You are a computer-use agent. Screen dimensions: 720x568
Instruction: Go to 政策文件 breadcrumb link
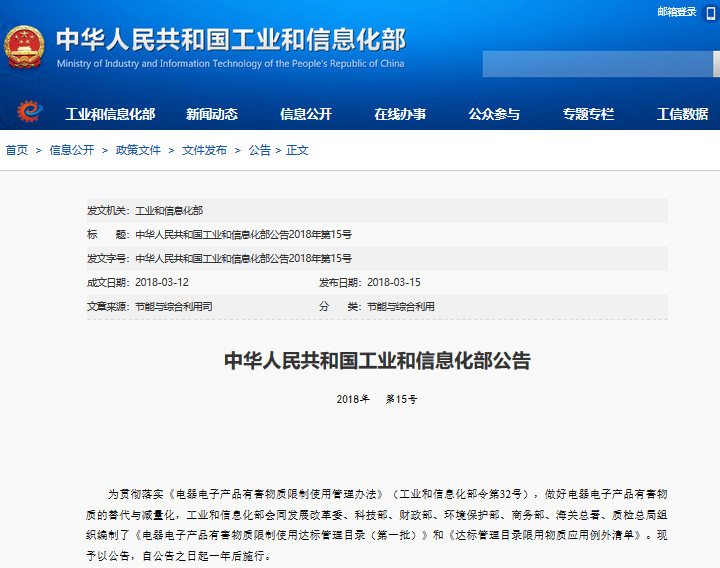pyautogui.click(x=138, y=150)
